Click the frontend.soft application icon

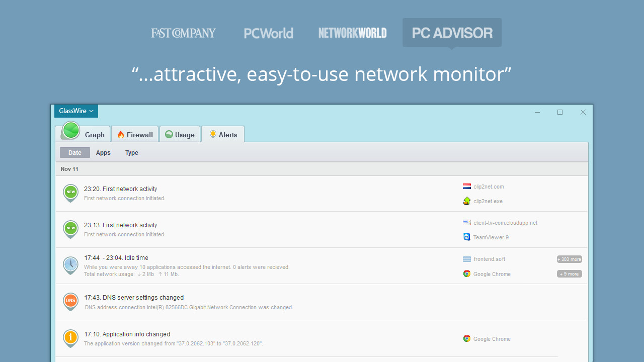pyautogui.click(x=466, y=259)
